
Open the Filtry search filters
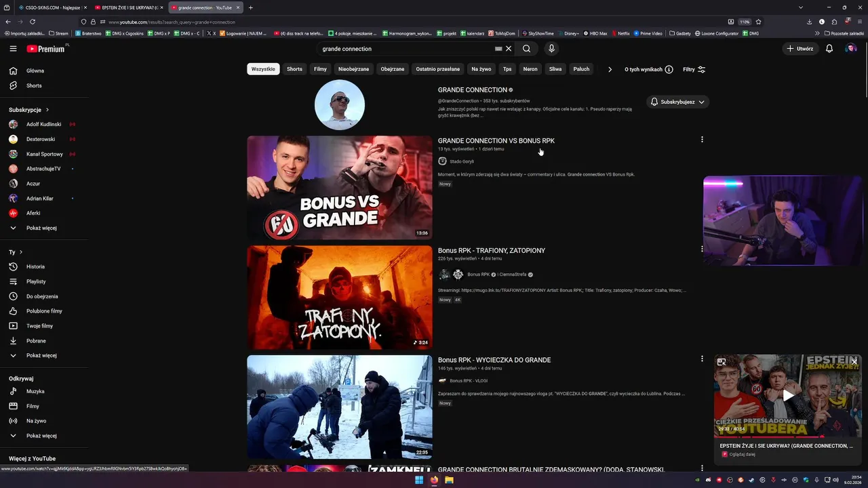click(694, 69)
